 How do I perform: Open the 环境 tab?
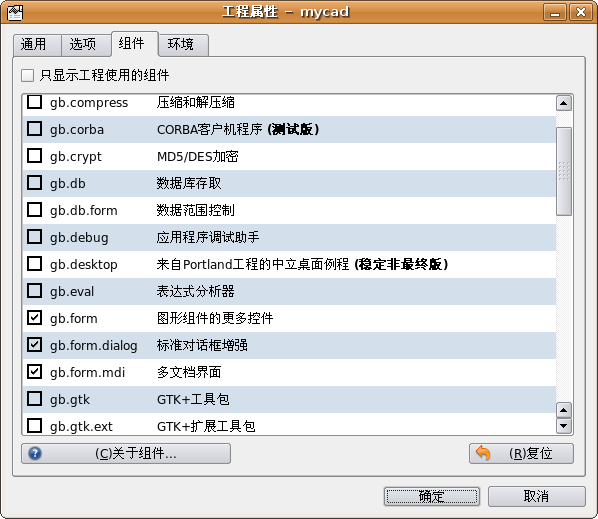(x=183, y=45)
